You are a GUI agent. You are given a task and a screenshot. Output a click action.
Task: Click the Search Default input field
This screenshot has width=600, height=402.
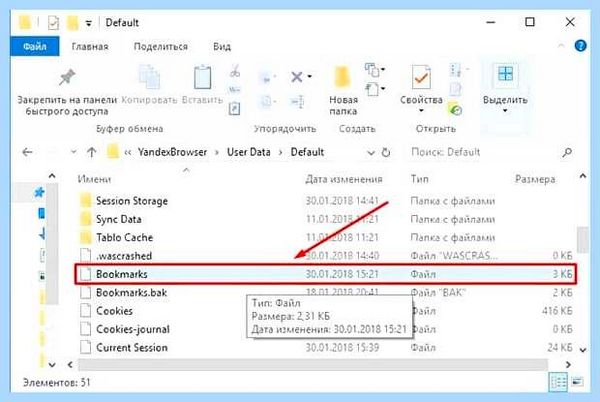pyautogui.click(x=484, y=152)
